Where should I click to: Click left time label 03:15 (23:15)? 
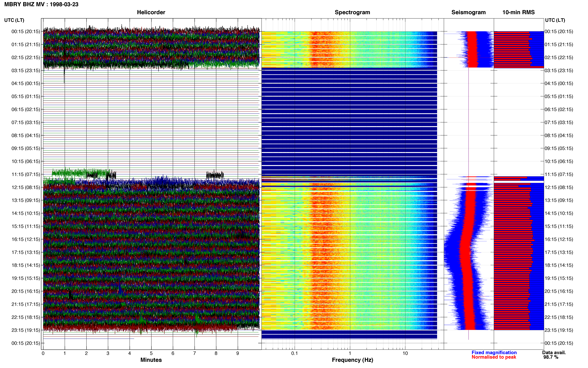point(26,71)
